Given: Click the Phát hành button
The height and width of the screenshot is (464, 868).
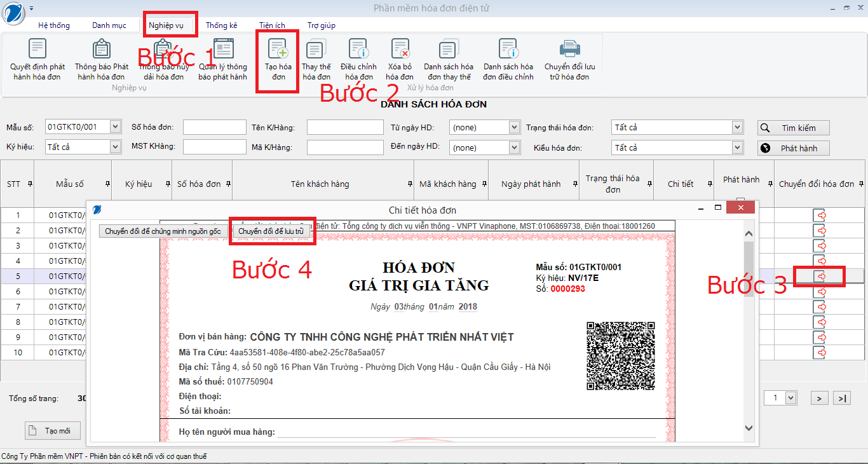Looking at the screenshot, I should [794, 148].
